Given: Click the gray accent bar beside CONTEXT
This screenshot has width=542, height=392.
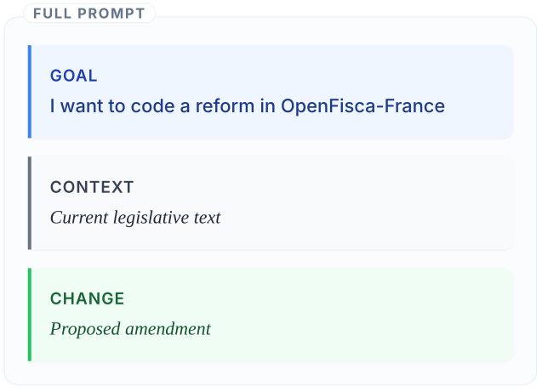Looking at the screenshot, I should pos(30,203).
